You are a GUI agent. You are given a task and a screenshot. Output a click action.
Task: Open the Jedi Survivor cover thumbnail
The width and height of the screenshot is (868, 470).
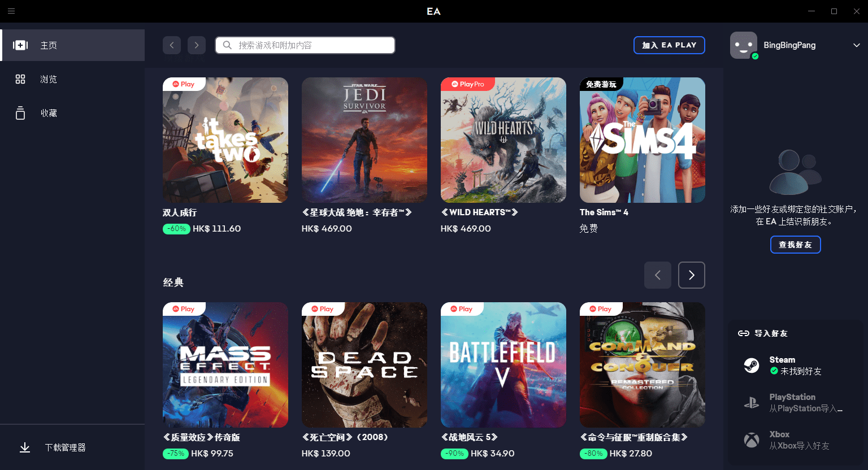[x=364, y=140]
